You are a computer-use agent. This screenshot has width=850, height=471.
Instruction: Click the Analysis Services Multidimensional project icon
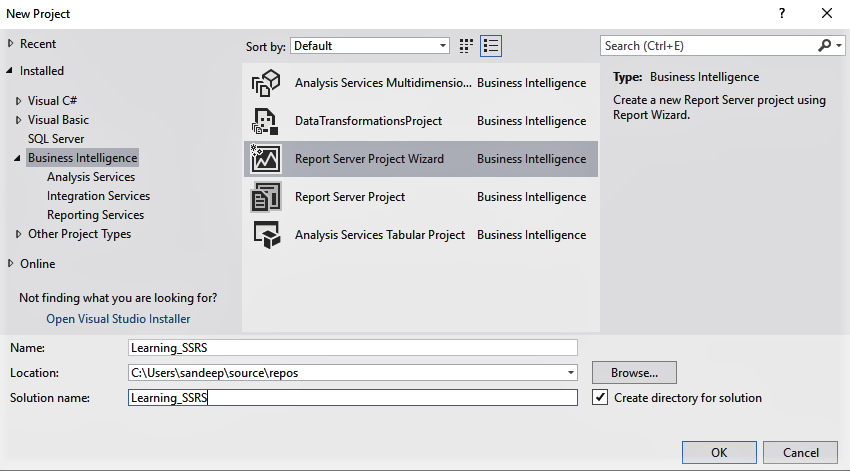point(266,83)
